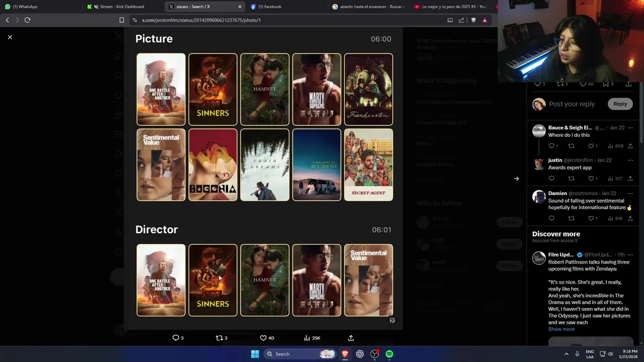View analytics showing 577 on justin's reply
This screenshot has height=362, width=644.
(616, 178)
